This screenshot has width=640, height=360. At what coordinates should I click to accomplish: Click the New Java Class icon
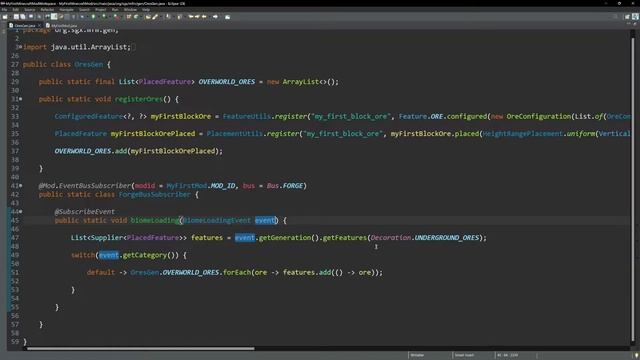tap(136, 17)
